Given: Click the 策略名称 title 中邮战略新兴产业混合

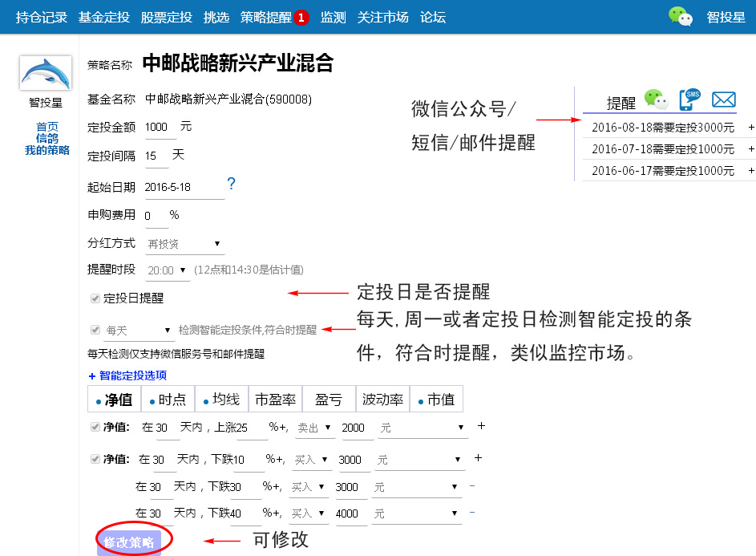Looking at the screenshot, I should [238, 63].
